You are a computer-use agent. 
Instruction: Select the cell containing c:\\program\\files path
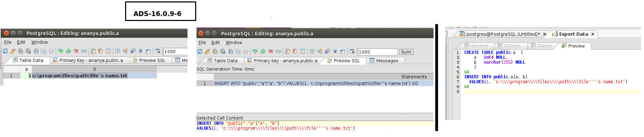94,75
